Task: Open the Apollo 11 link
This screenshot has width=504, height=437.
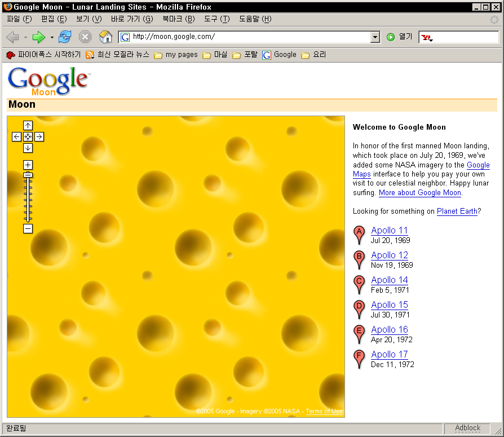Action: tap(389, 231)
